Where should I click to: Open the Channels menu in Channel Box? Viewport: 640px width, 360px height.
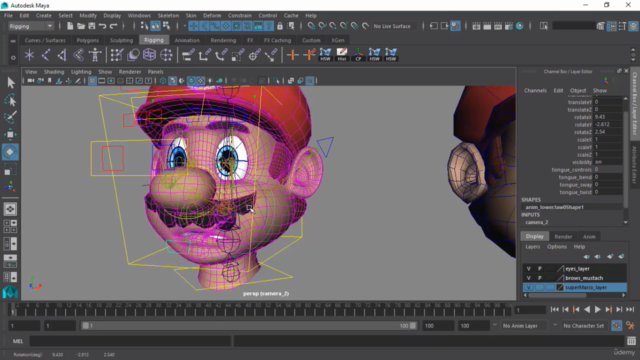click(535, 91)
